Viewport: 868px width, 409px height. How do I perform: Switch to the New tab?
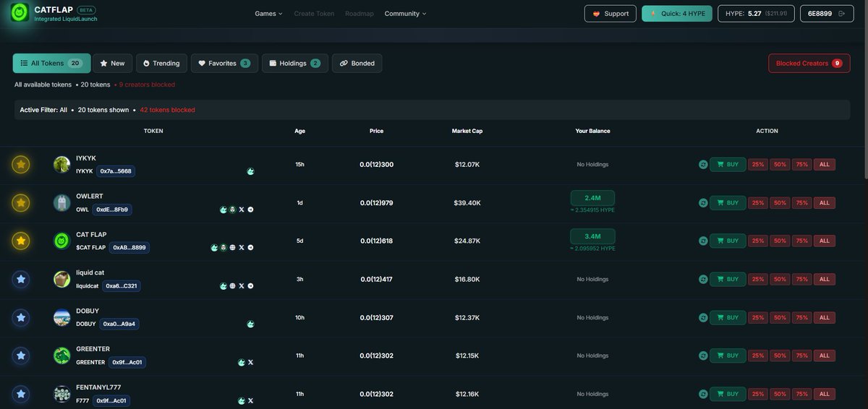point(112,64)
